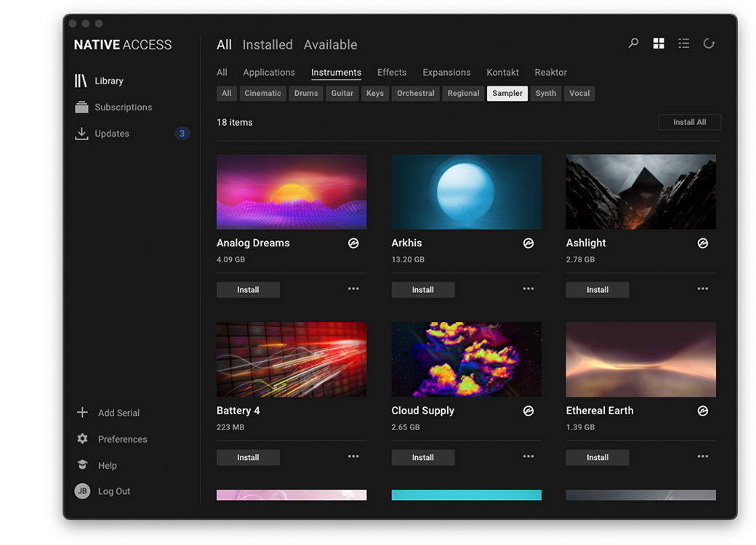Click the Library books icon
The width and height of the screenshot is (756, 545).
81,81
